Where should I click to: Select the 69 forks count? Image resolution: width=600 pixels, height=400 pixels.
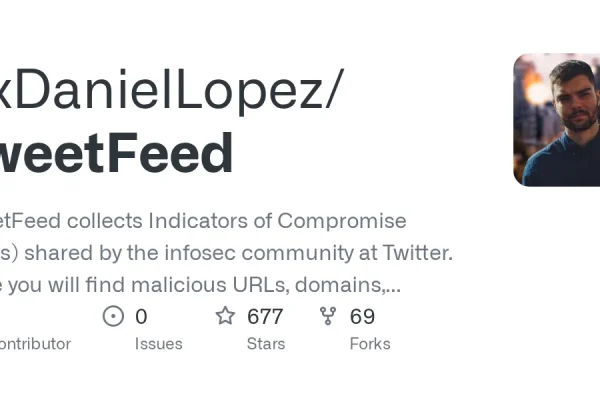pyautogui.click(x=362, y=317)
